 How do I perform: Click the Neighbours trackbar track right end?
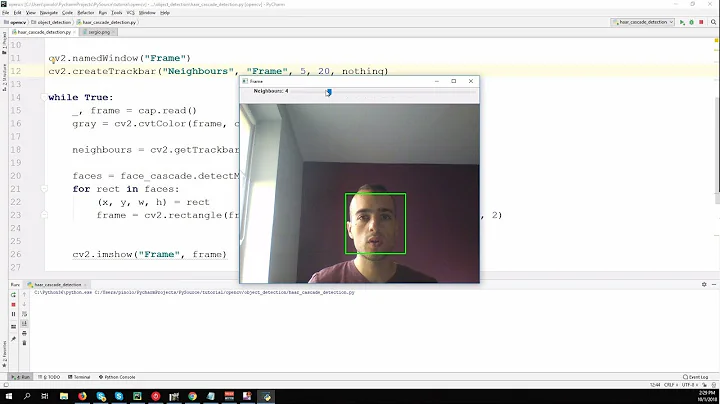473,92
